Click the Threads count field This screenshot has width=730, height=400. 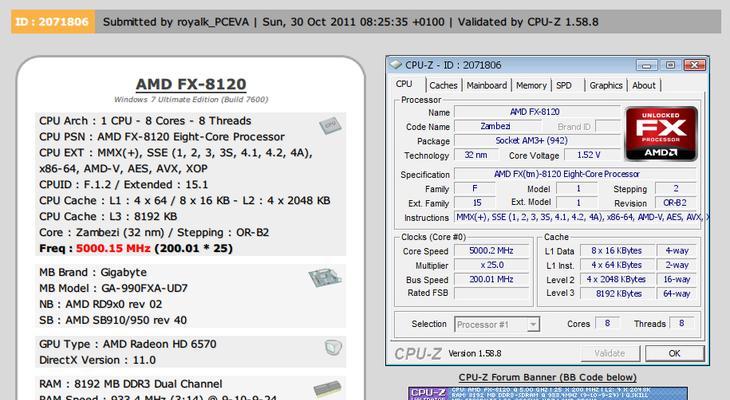click(x=682, y=323)
